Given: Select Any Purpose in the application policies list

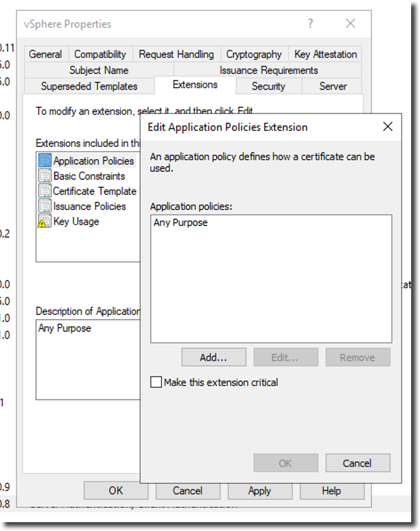Looking at the screenshot, I should (x=181, y=222).
